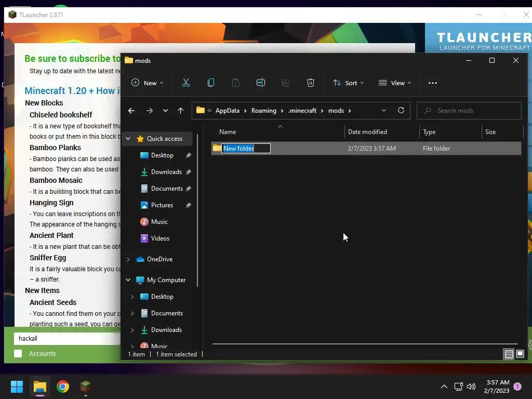The image size is (532, 399).
Task: Sort by Date modified column header
Action: pyautogui.click(x=382, y=132)
